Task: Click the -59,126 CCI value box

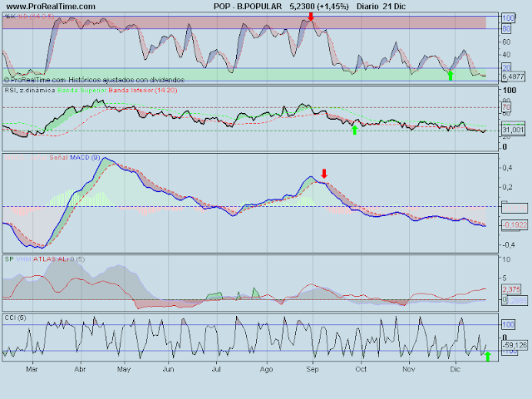Action: click(515, 346)
